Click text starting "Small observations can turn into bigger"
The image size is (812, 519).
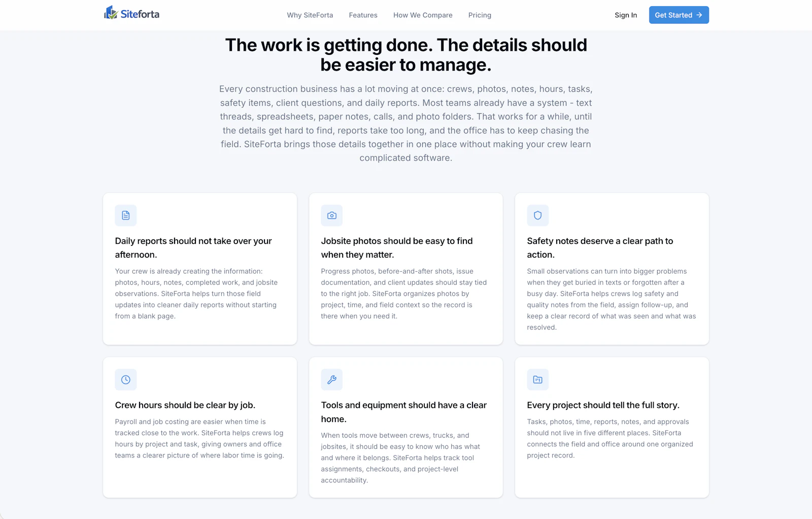coord(612,299)
